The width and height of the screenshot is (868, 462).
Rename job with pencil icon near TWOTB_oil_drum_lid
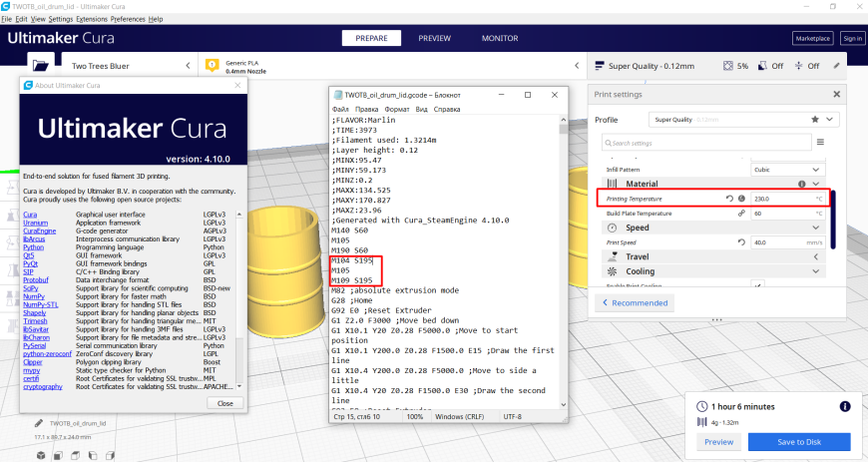(x=39, y=423)
